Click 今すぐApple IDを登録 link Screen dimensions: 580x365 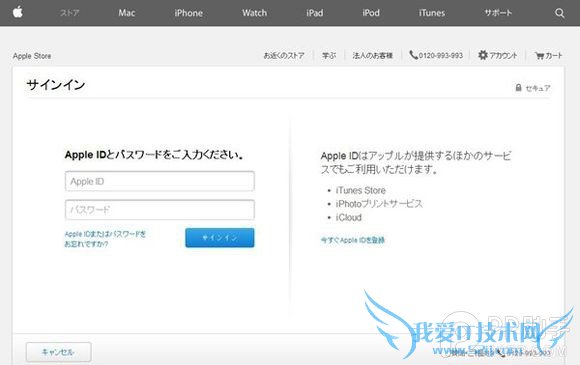coord(353,240)
